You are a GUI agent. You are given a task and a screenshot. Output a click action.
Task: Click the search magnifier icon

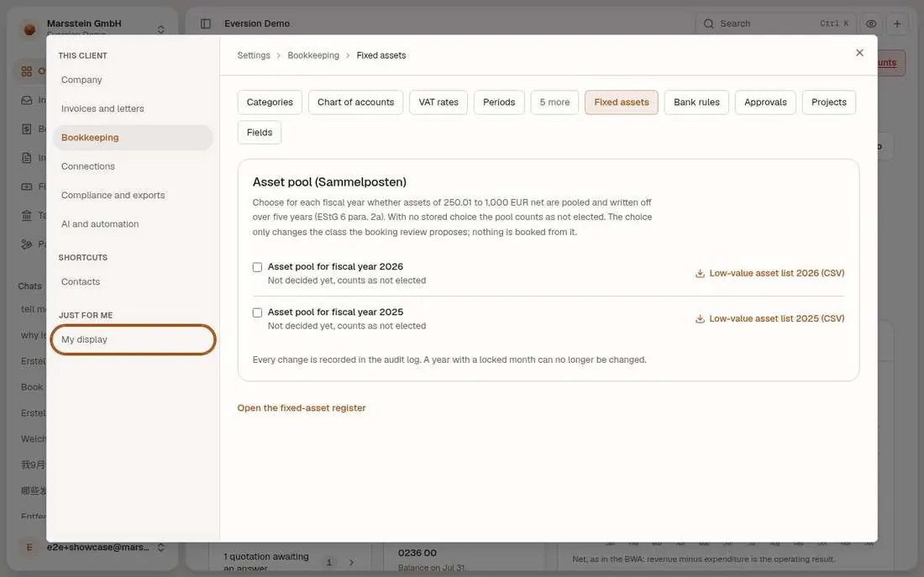coord(708,24)
